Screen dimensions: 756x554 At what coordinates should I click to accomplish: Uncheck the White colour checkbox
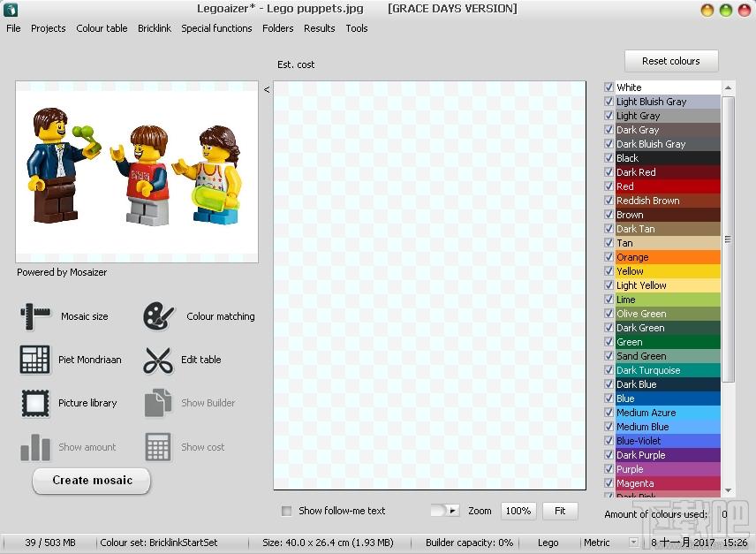click(x=609, y=87)
